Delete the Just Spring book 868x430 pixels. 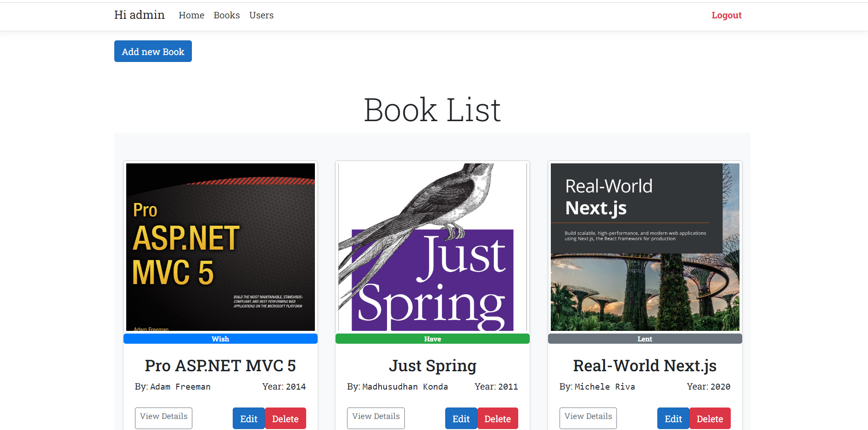coord(498,418)
